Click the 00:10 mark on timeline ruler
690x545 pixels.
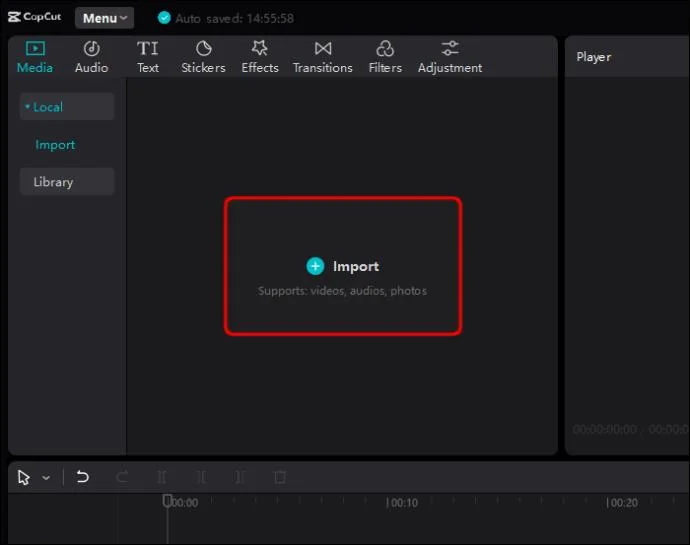point(402,502)
